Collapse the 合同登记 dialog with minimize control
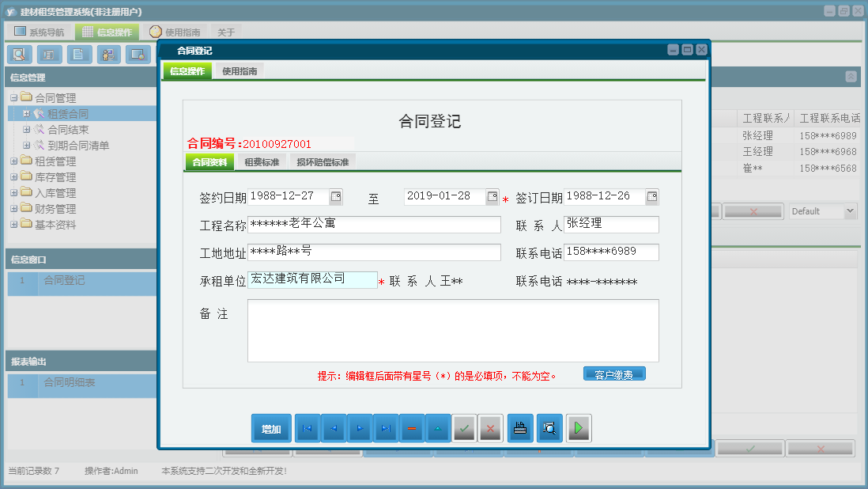The image size is (868, 489). point(674,49)
